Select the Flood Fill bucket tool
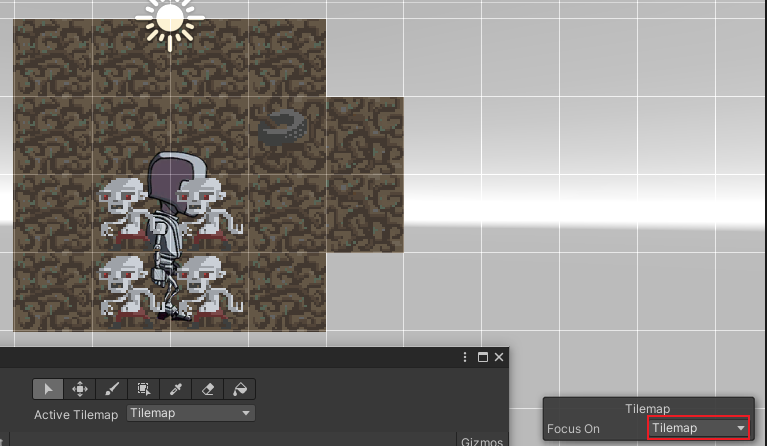The width and height of the screenshot is (767, 446). [x=240, y=389]
